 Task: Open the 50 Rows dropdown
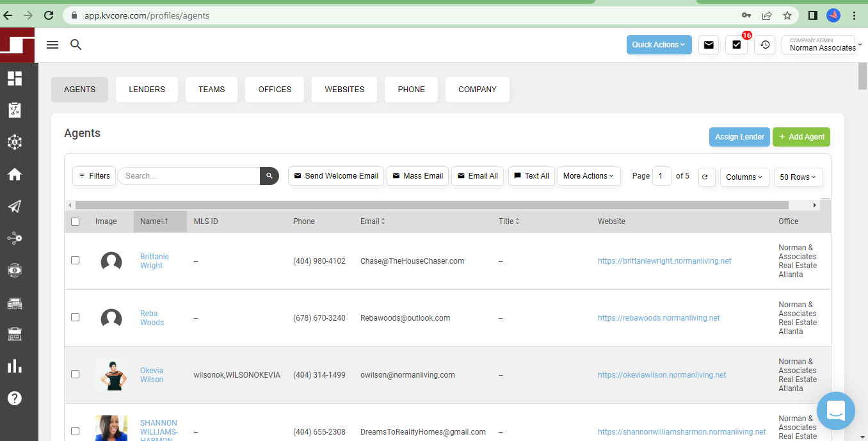[x=798, y=177]
